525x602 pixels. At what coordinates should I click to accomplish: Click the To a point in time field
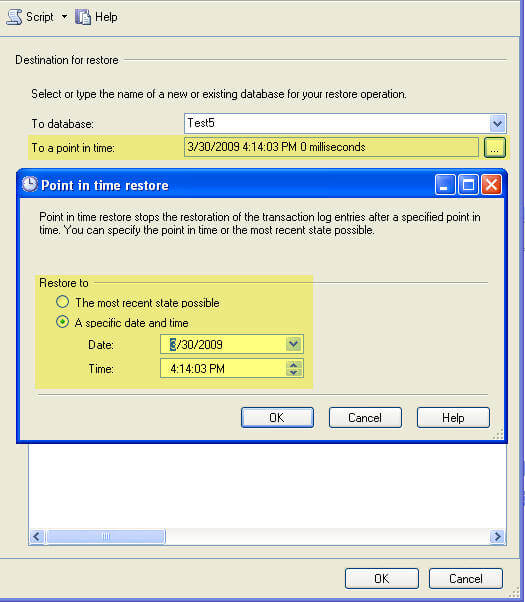[x=331, y=147]
